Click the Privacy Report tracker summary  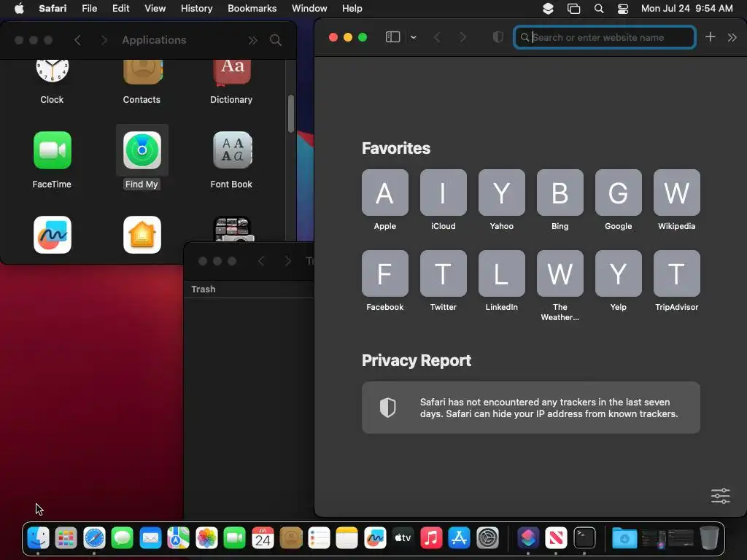pyautogui.click(x=531, y=408)
